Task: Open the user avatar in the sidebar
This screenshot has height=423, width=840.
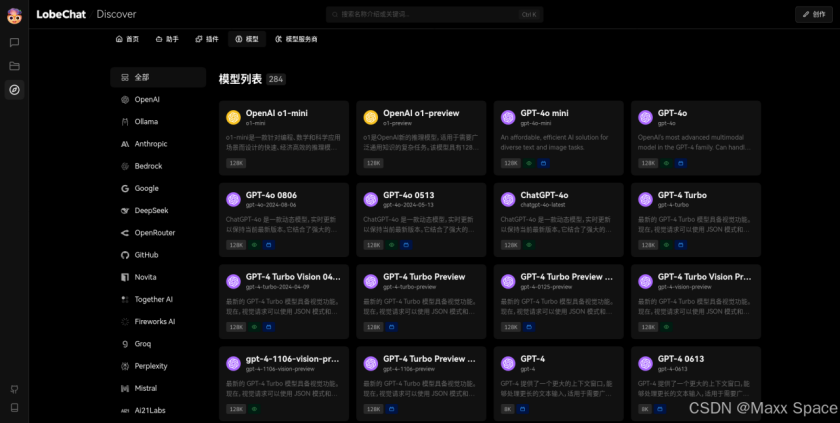Action: click(x=14, y=16)
